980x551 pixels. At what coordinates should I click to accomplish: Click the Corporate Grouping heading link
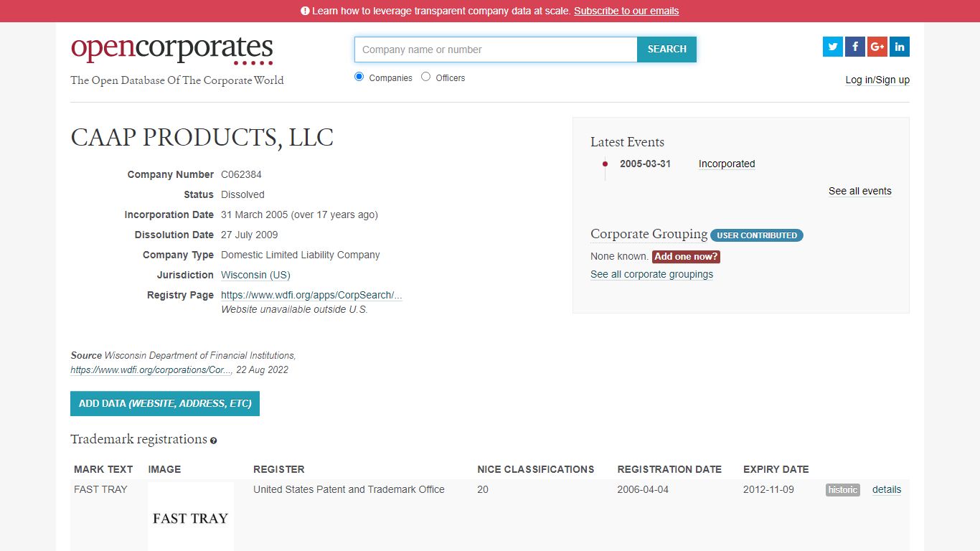[x=649, y=234]
